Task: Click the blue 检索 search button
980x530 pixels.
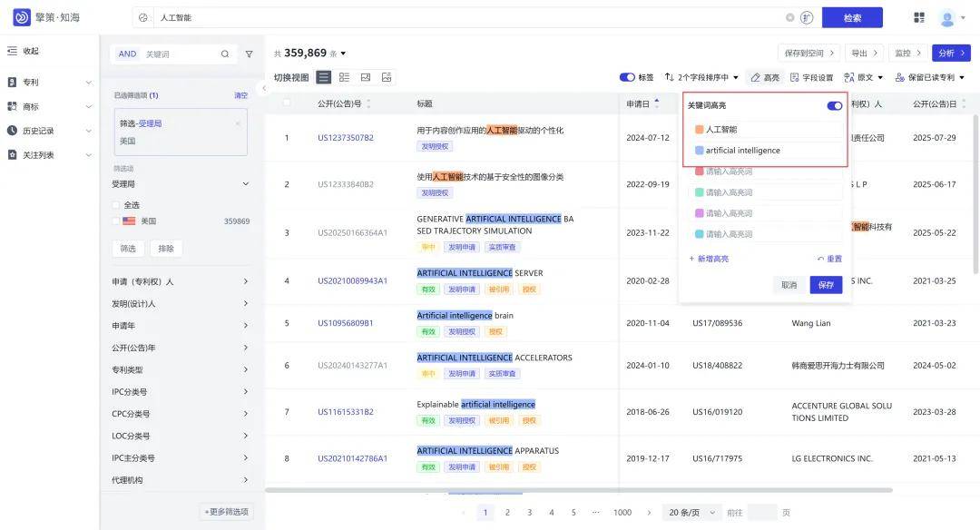Action: pyautogui.click(x=851, y=16)
